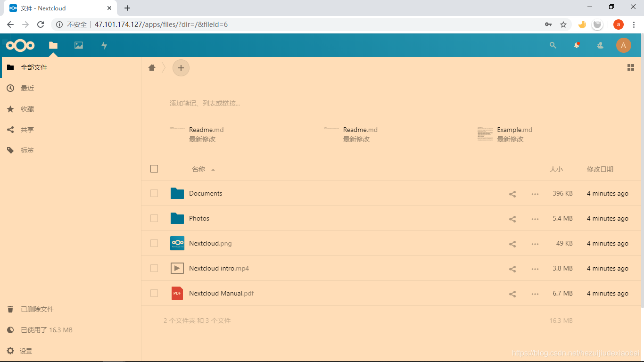
Task: Click the 添加笔记 notes input field
Action: (x=205, y=103)
